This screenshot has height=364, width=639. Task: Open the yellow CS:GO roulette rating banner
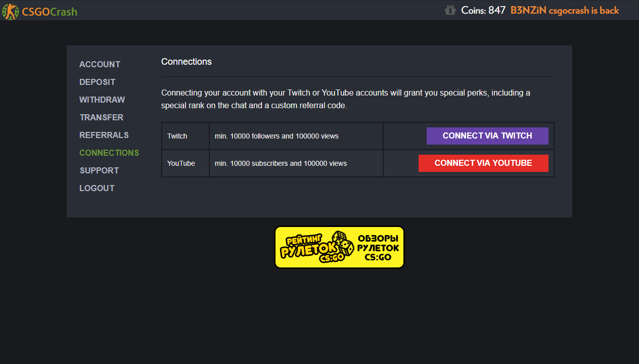click(x=339, y=247)
